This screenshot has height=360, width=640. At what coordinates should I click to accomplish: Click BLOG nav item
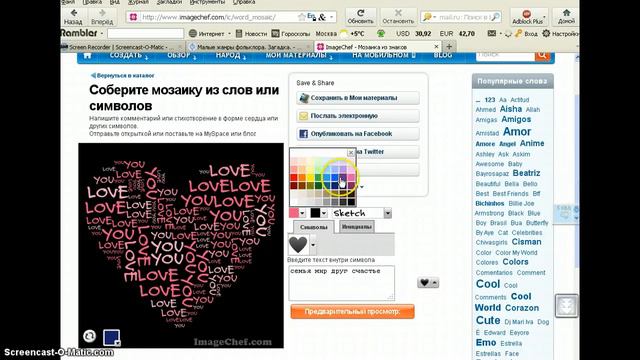tap(443, 55)
